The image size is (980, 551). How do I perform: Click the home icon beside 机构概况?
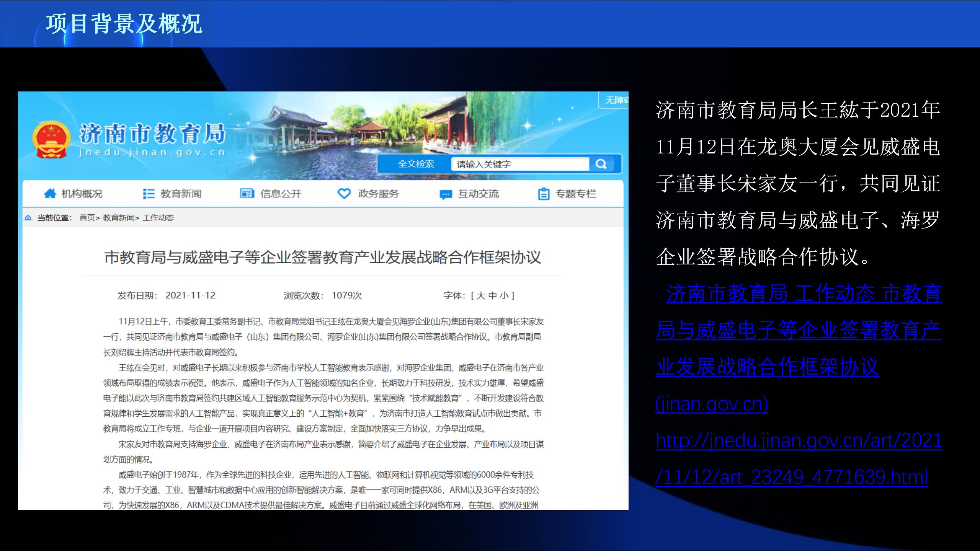tap(50, 194)
